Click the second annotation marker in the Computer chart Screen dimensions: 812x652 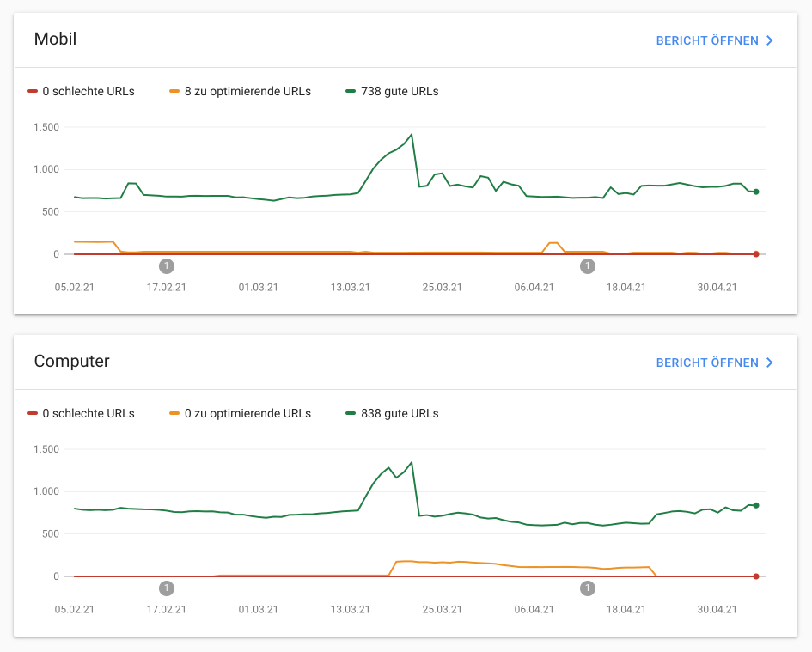(x=588, y=588)
